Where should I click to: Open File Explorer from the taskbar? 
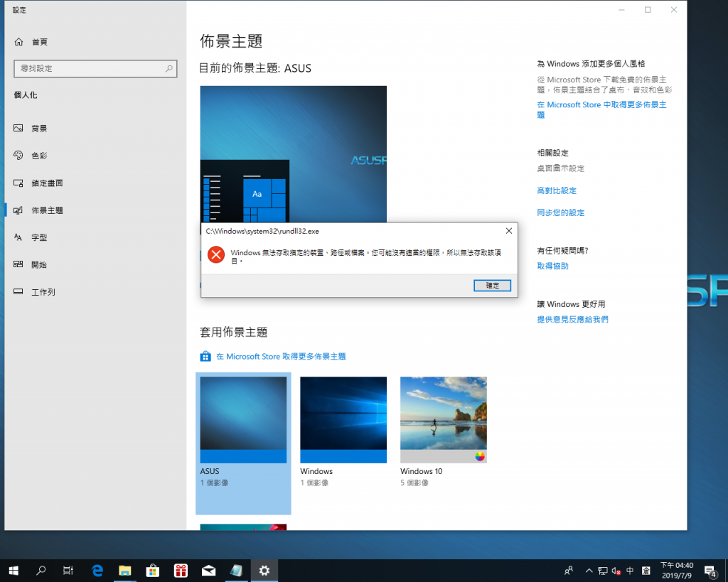(125, 571)
